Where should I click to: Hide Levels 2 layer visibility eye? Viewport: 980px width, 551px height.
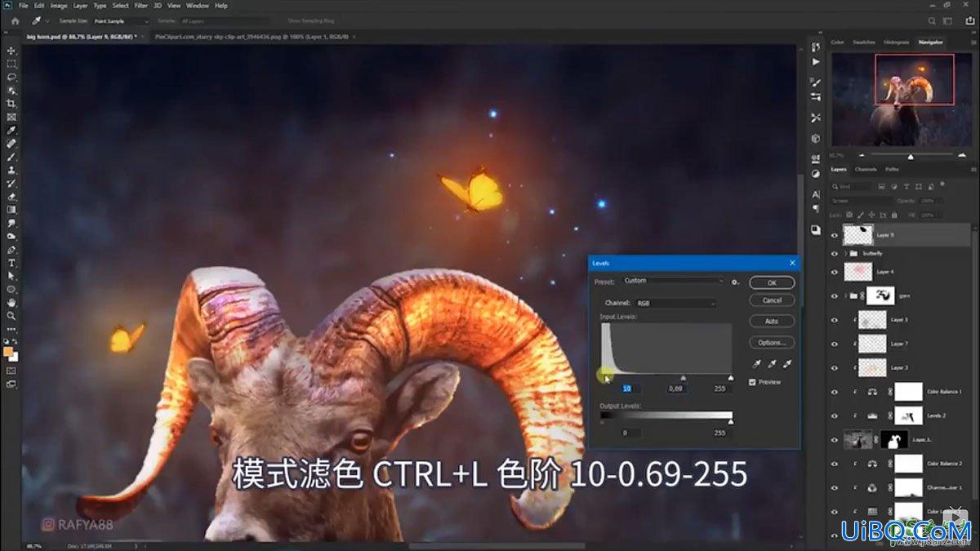834,415
